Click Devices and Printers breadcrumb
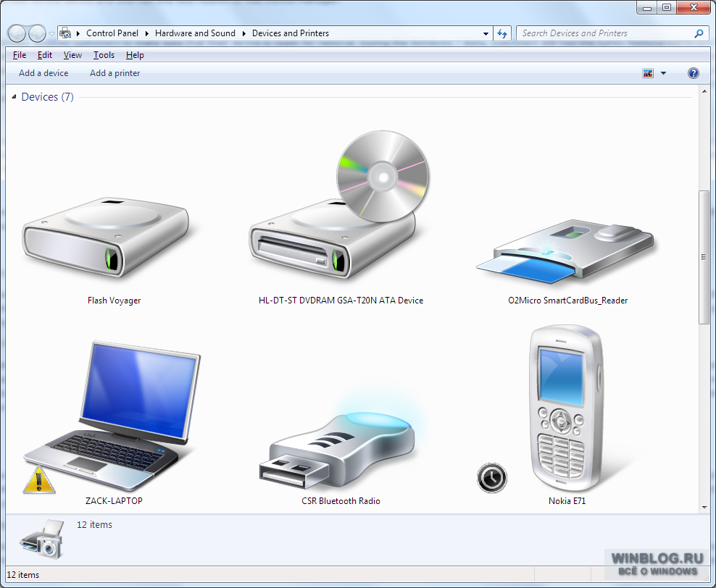The width and height of the screenshot is (716, 588). click(291, 33)
